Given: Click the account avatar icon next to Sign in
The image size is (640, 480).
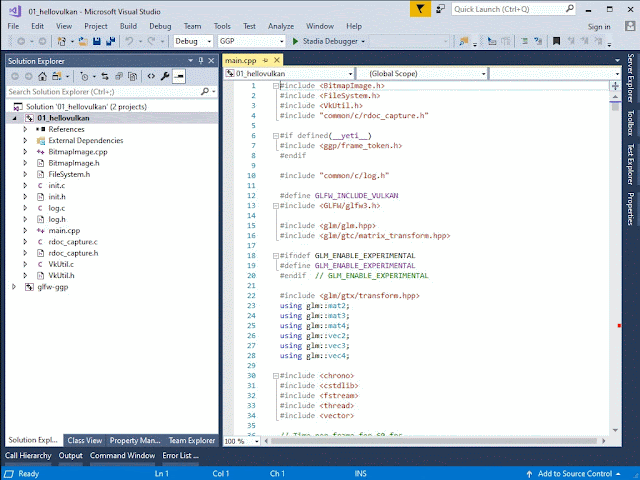Looking at the screenshot, I should [630, 26].
